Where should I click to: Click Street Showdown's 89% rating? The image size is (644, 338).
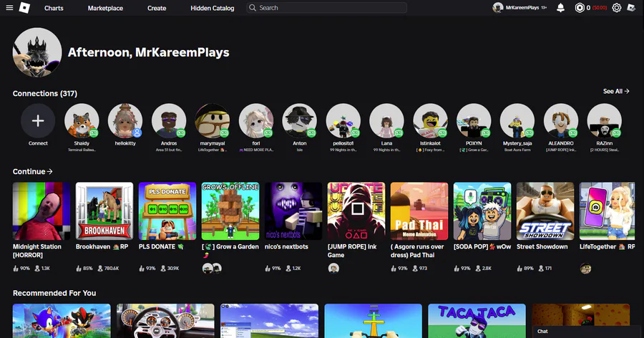point(525,269)
